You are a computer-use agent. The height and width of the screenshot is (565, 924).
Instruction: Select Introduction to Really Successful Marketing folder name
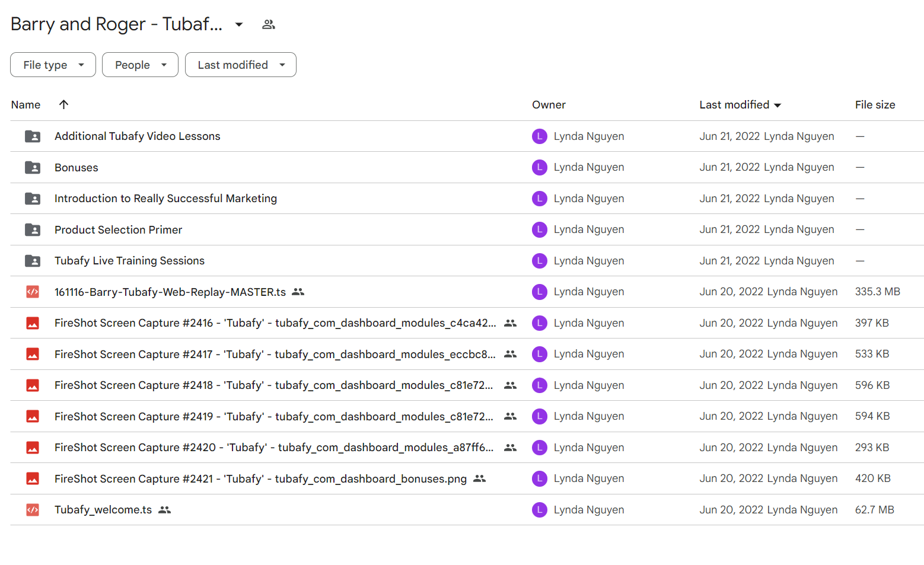tap(165, 199)
